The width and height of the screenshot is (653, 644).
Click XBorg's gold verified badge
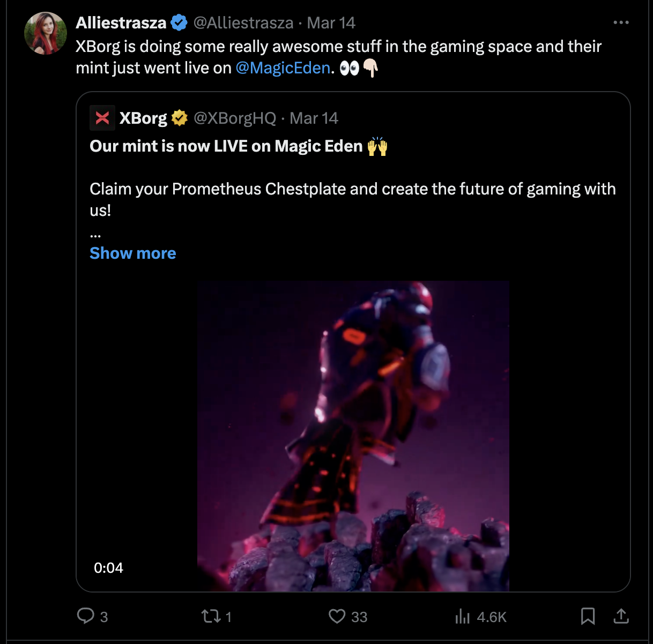(180, 118)
